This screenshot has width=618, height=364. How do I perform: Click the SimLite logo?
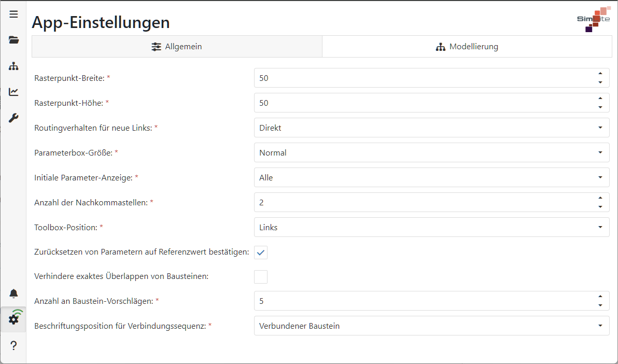(x=594, y=19)
